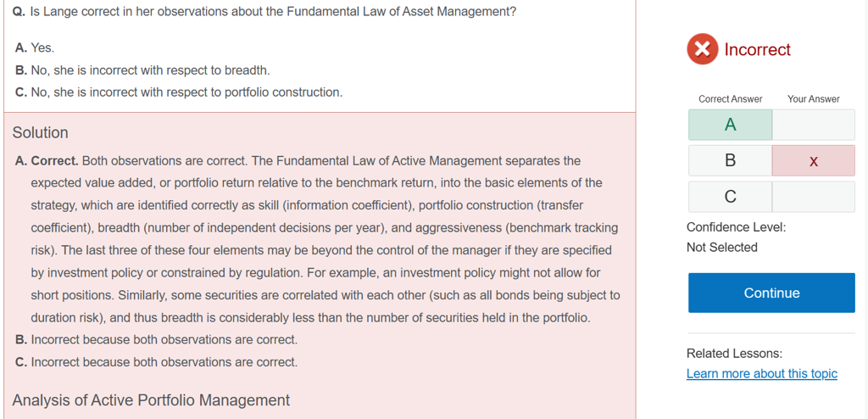This screenshot has width=868, height=419.
Task: Click the "Not Selected" confidence level value
Action: (x=721, y=248)
